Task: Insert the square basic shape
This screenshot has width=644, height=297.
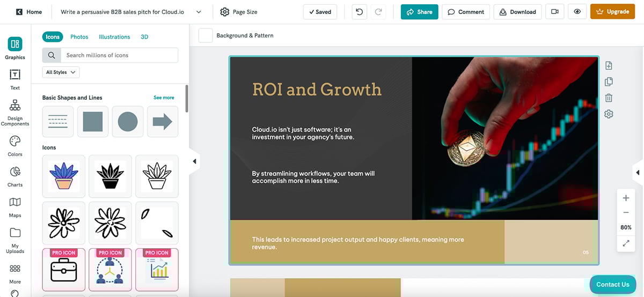Action: [93, 122]
